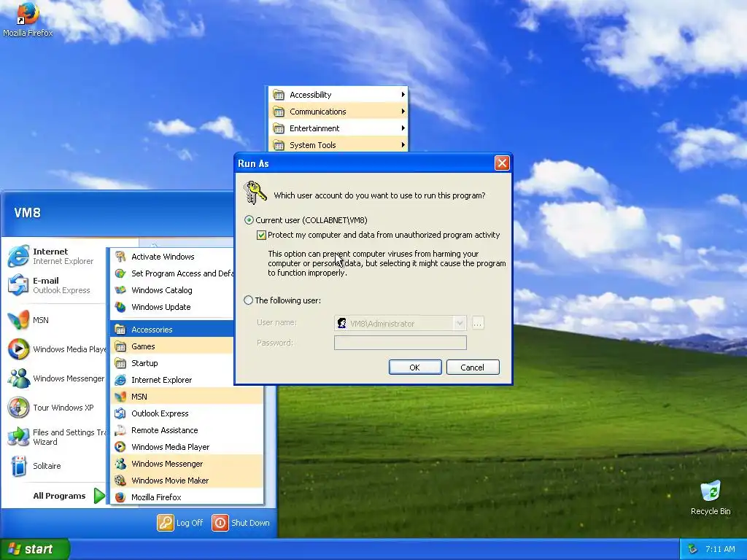
Task: Click the red Shut Down power icon
Action: point(220,522)
